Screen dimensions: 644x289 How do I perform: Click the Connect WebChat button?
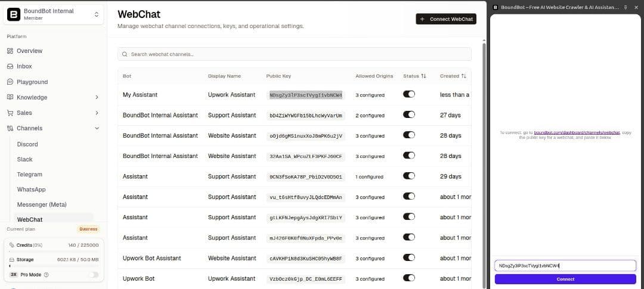446,19
